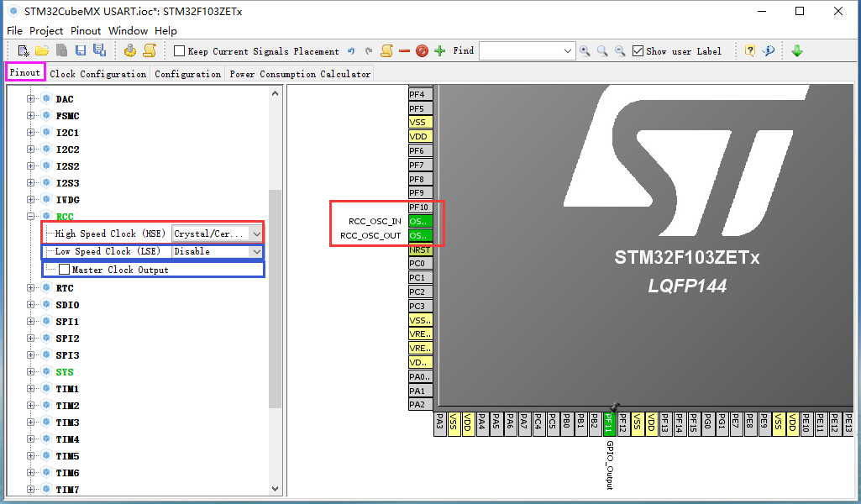The height and width of the screenshot is (504, 861).
Task: Expand the TIM1 tree node
Action: [31, 389]
